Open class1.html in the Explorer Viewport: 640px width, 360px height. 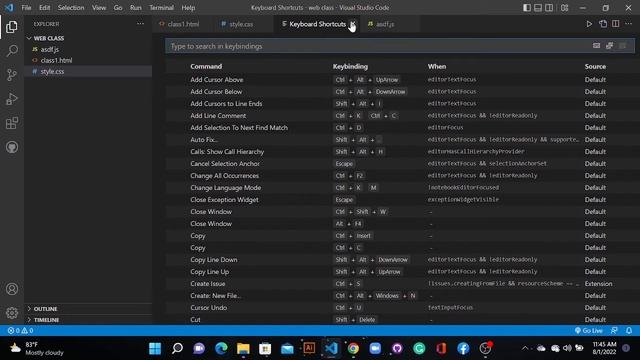[88, 60]
